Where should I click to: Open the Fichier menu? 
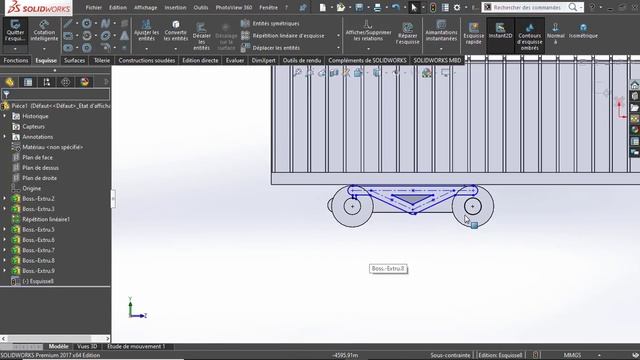[x=93, y=7]
